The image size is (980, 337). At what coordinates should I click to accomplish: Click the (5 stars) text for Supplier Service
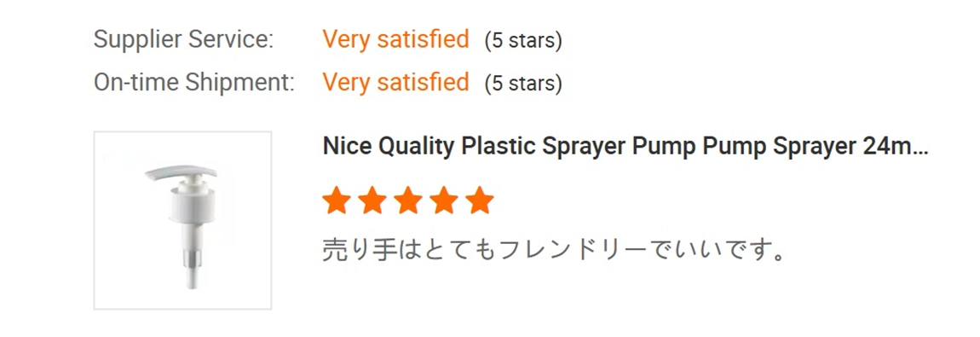tap(523, 41)
